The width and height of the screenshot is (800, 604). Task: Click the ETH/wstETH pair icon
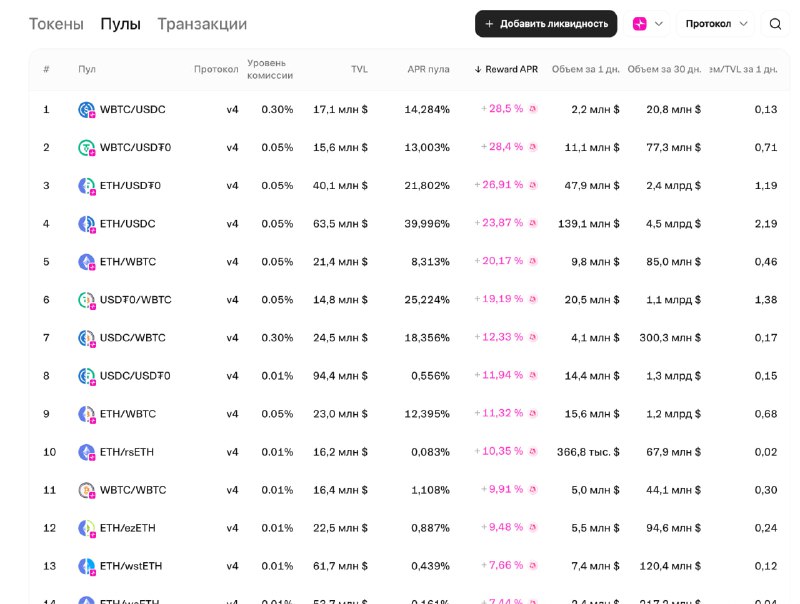(85, 565)
